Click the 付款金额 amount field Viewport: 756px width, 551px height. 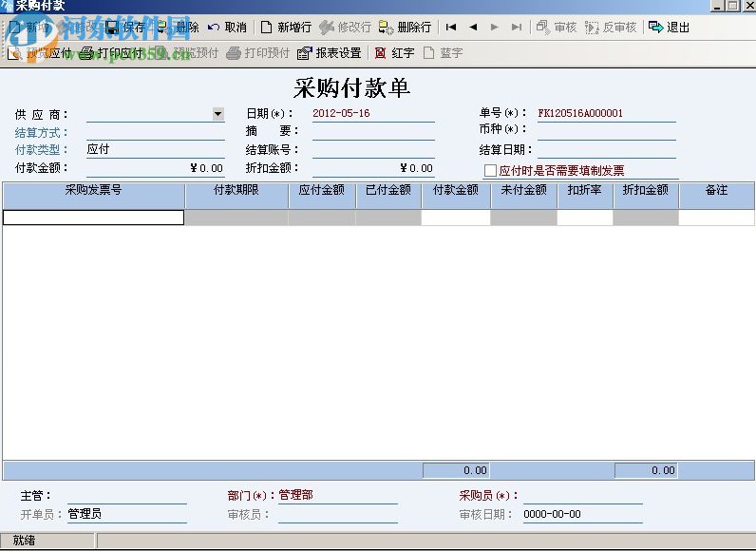[x=155, y=168]
